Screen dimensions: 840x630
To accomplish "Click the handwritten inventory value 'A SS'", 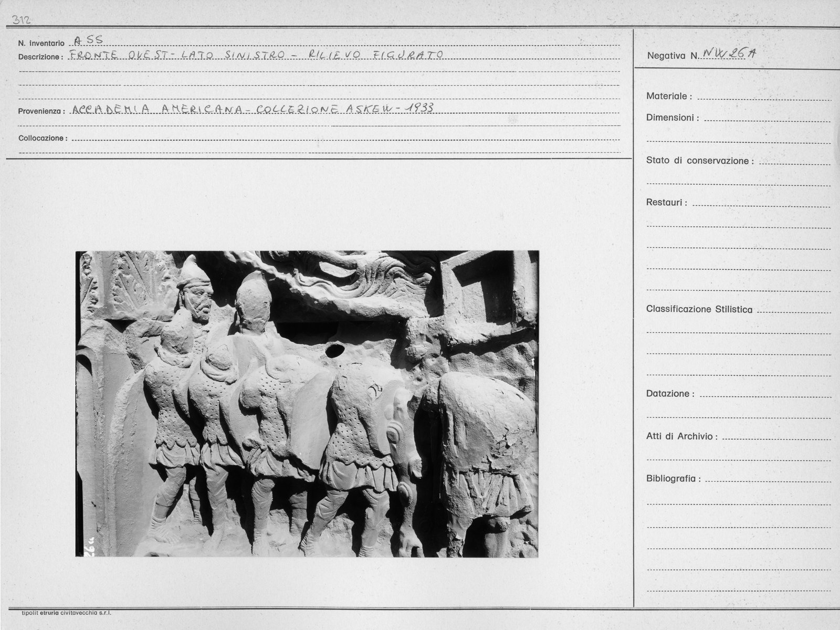I will [89, 40].
